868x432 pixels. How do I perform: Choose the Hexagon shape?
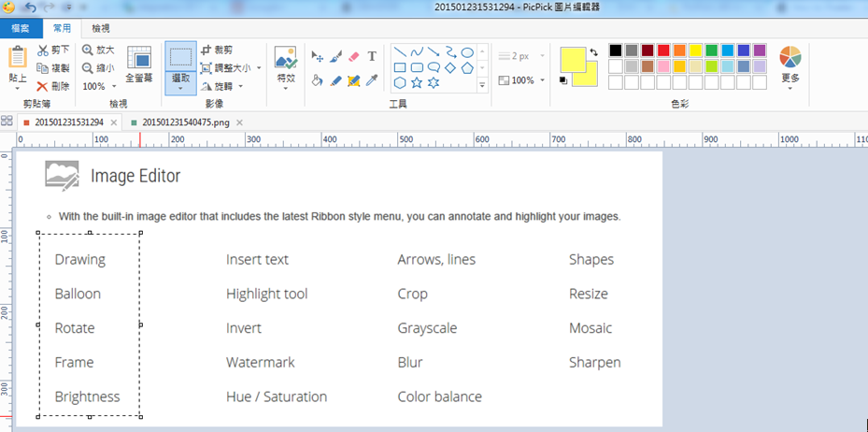coord(400,83)
